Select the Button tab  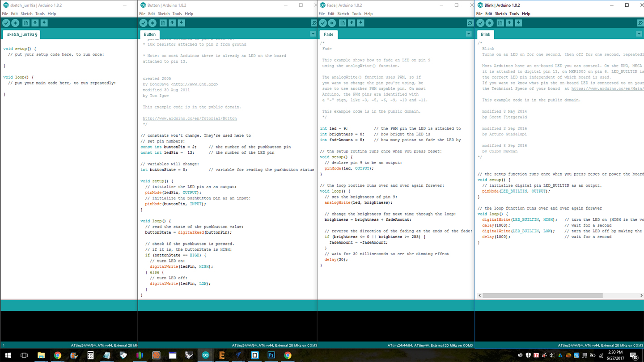pyautogui.click(x=150, y=34)
